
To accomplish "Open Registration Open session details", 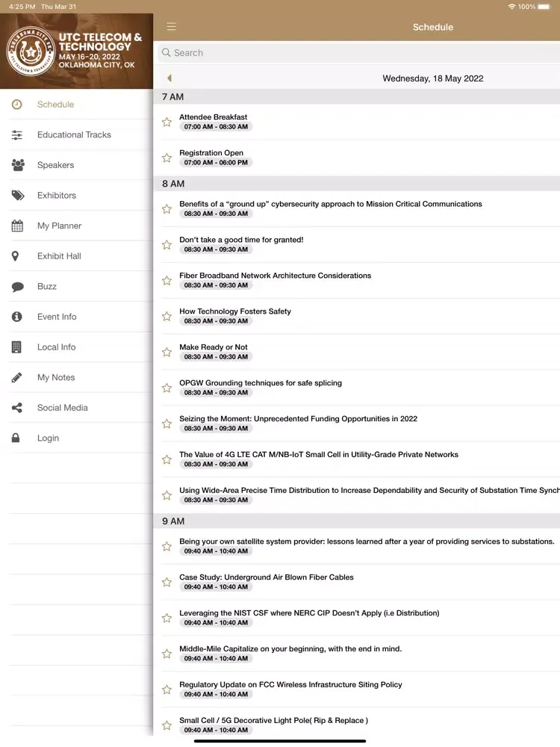I will click(357, 158).
